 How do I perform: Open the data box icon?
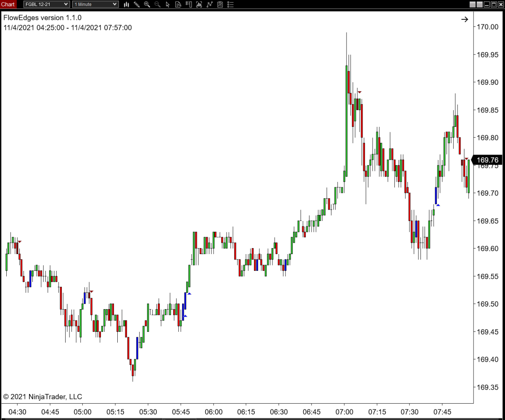[178, 5]
